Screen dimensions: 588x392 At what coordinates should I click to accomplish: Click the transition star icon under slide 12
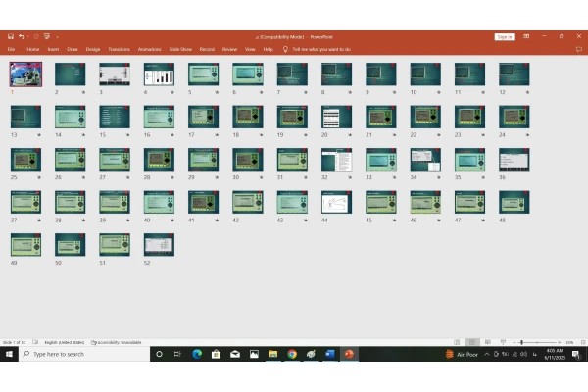[x=527, y=92]
